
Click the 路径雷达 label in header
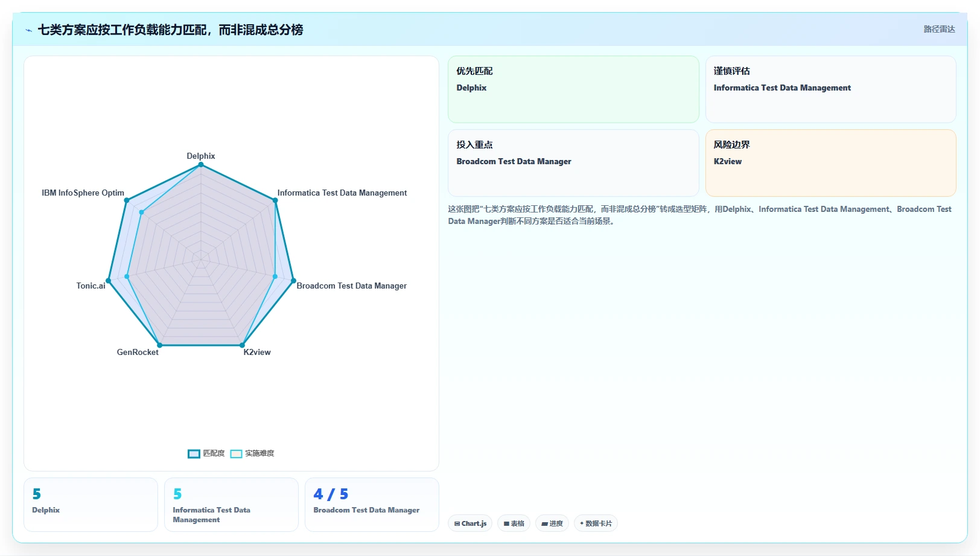point(939,29)
